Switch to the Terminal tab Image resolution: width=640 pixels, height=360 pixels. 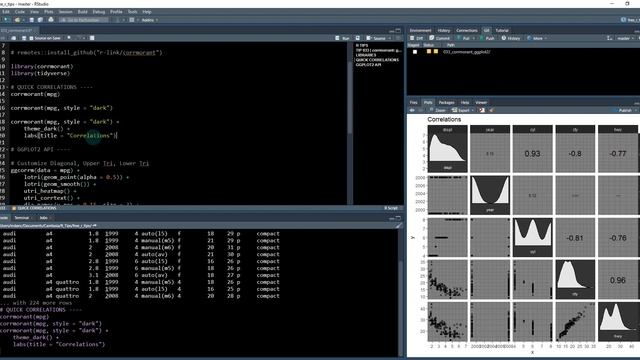click(x=22, y=218)
